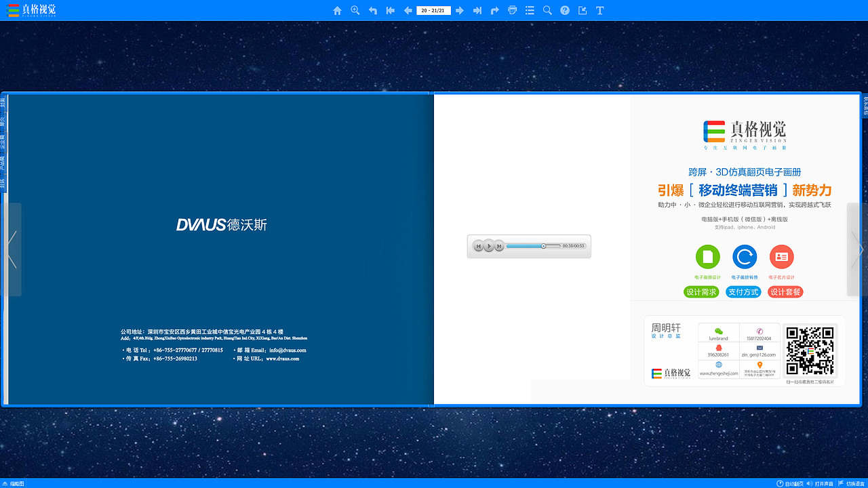868x488 pixels.
Task: Click the orange location pin icon
Action: pos(759,365)
